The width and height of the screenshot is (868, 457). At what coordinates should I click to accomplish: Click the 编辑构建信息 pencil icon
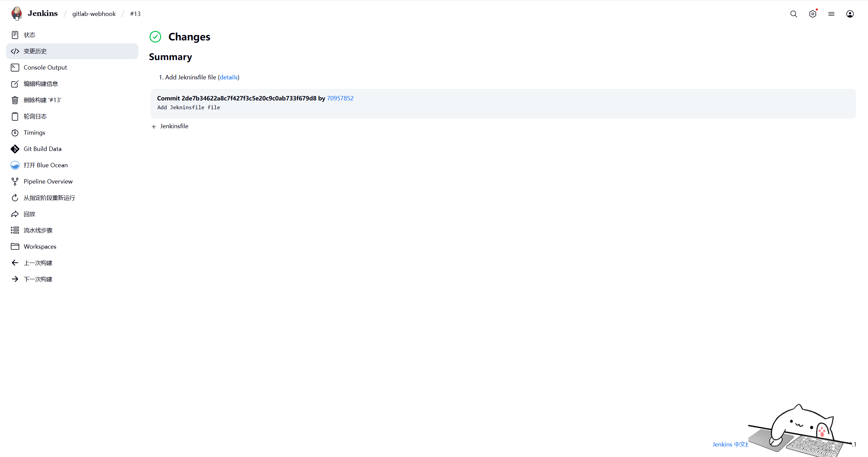point(15,84)
